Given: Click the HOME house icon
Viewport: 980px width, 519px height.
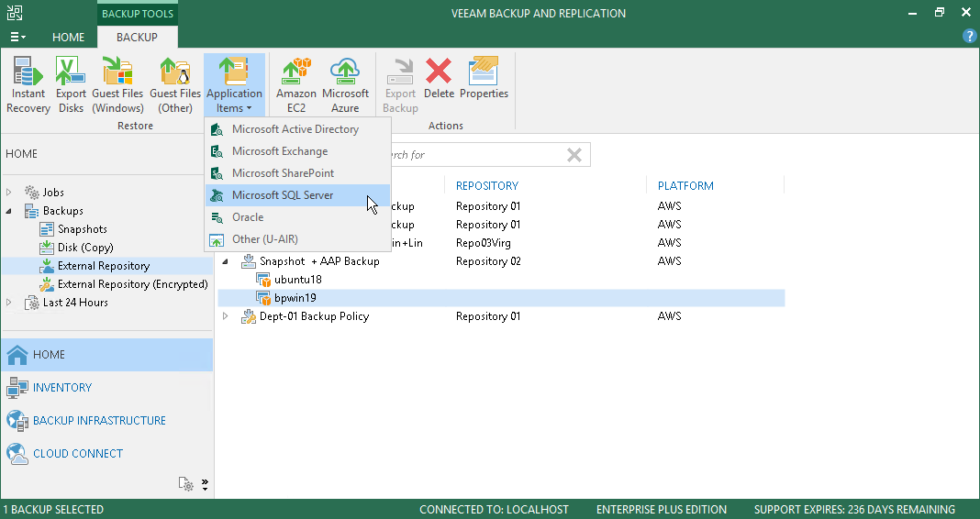Looking at the screenshot, I should 17,355.
